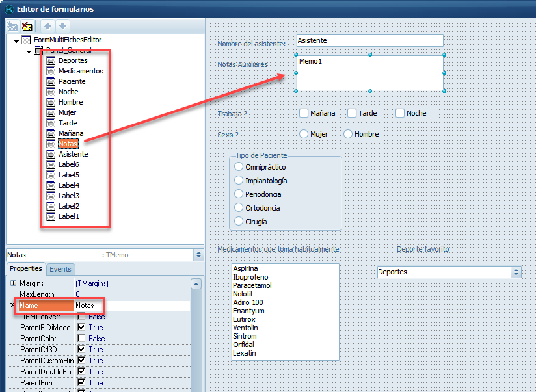
Task: Switch to the Events tab
Action: [x=60, y=268]
